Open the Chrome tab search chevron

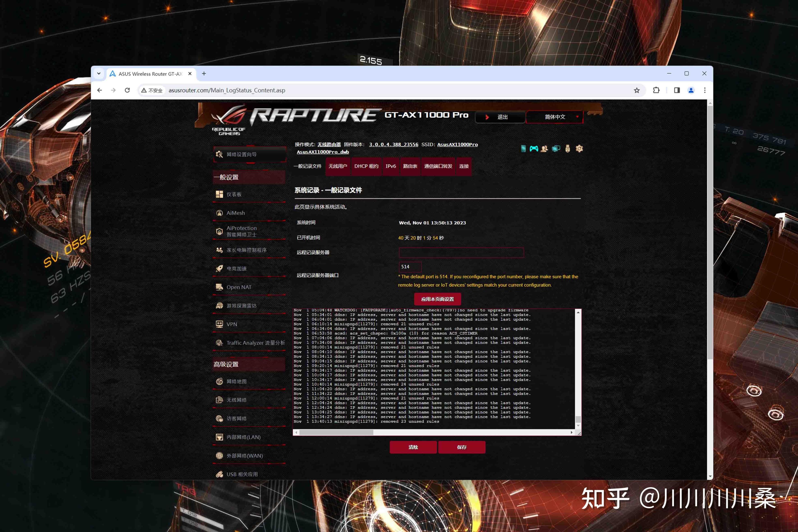pyautogui.click(x=99, y=74)
